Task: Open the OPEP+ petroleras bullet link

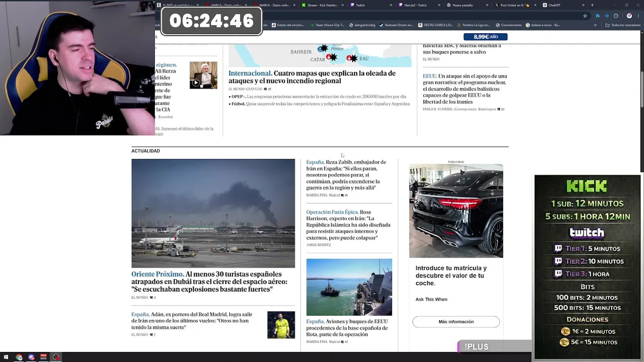Action: pos(317,97)
